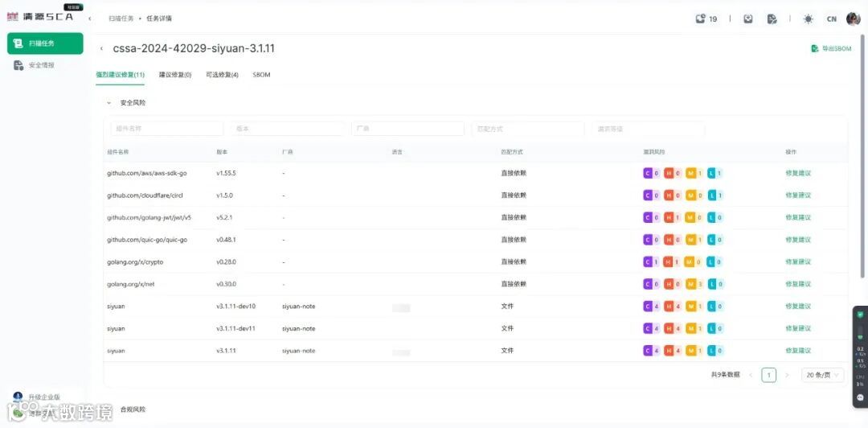This screenshot has height=428, width=868.
Task: Click version v0.30.0 cell
Action: [226, 284]
